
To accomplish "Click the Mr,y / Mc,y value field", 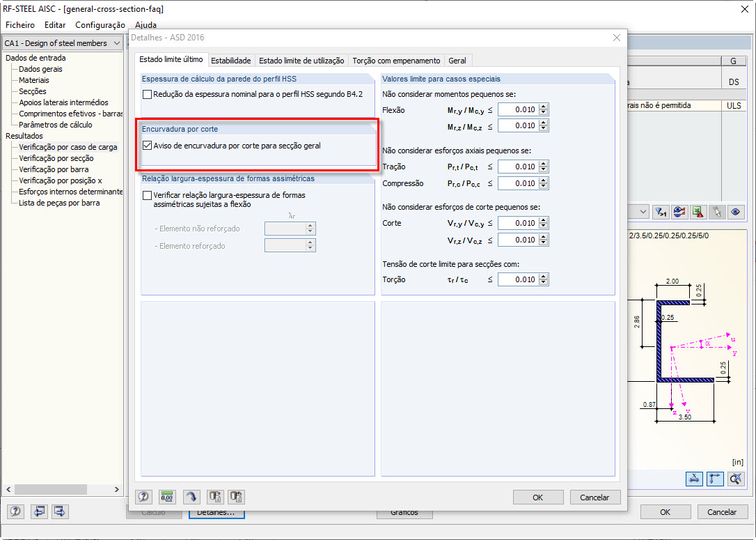I will 519,109.
